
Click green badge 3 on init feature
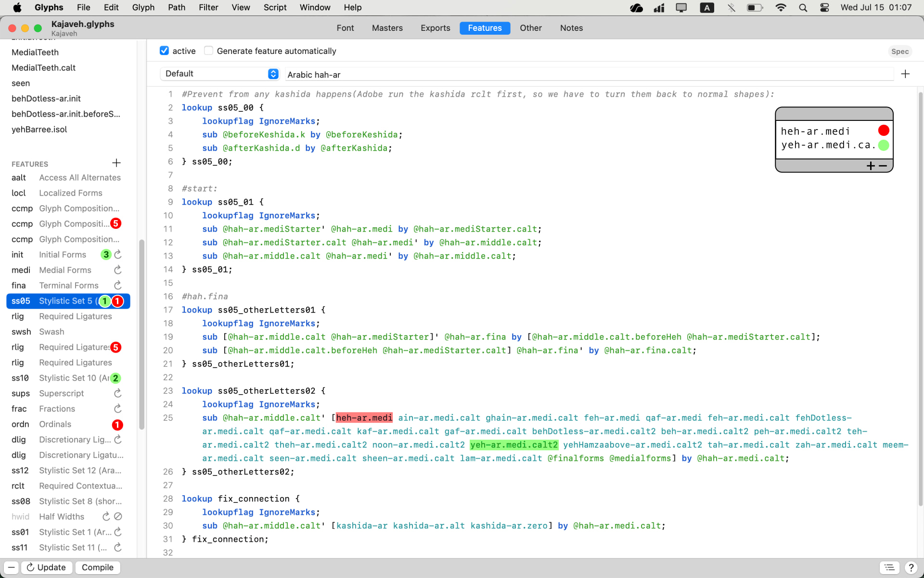[106, 254]
